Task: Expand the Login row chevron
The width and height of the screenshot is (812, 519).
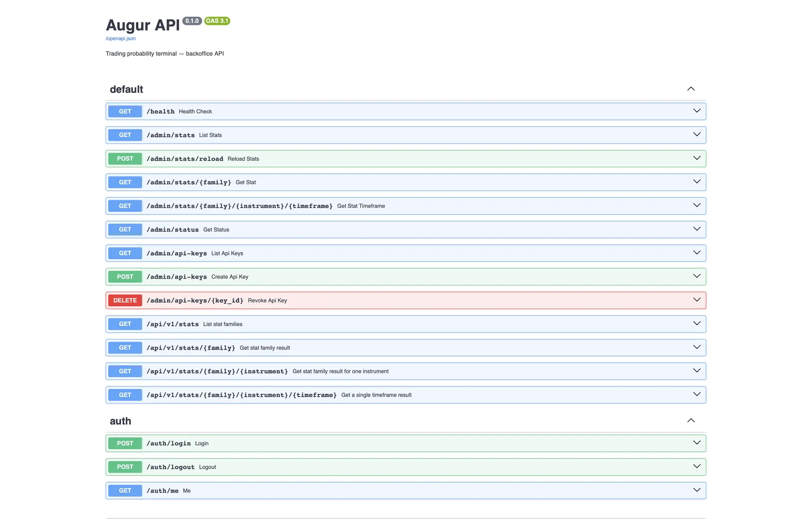Action: 697,442
